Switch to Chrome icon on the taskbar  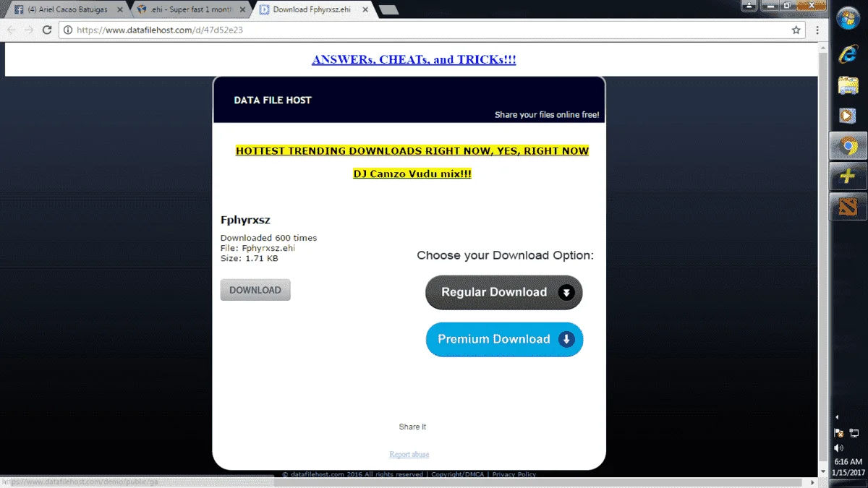(848, 147)
